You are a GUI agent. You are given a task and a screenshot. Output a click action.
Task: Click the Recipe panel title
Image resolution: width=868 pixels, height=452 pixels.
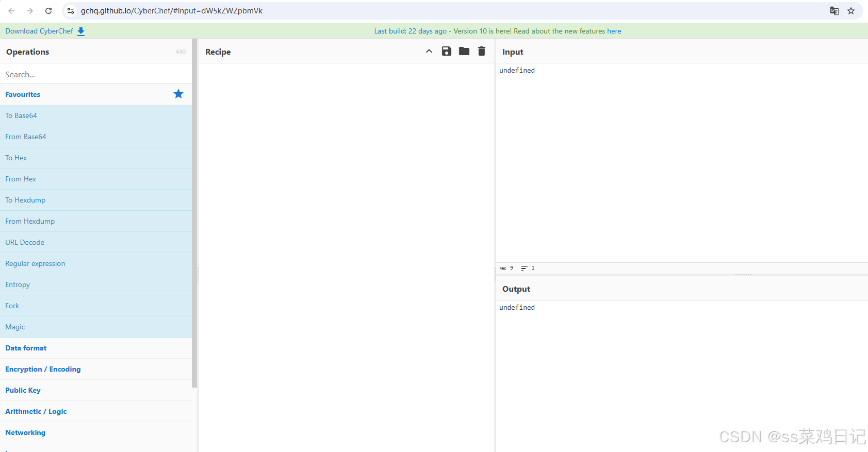[x=218, y=52]
